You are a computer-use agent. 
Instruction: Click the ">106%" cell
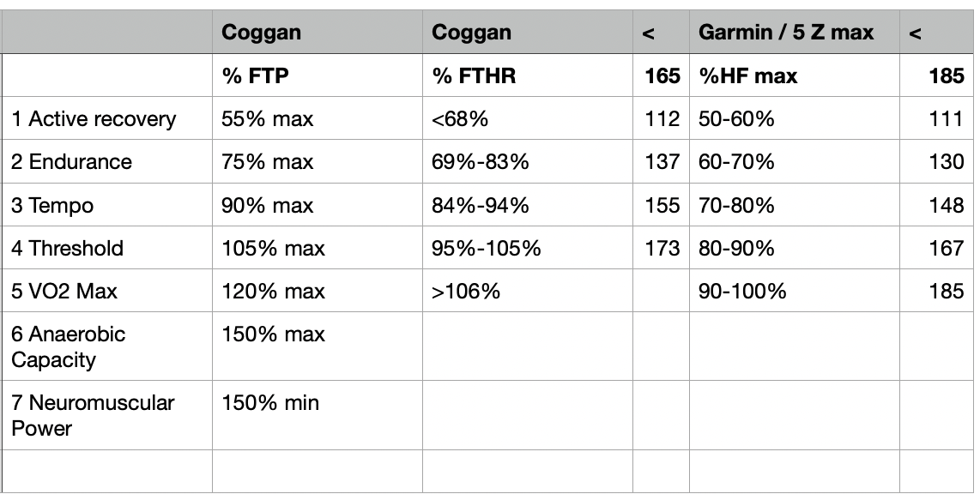click(x=466, y=292)
